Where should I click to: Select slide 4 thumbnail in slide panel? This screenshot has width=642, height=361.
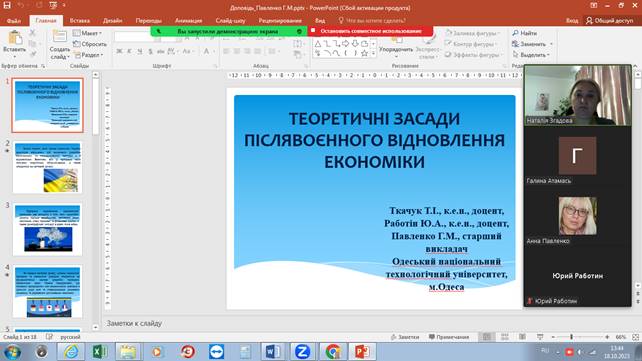[47, 291]
